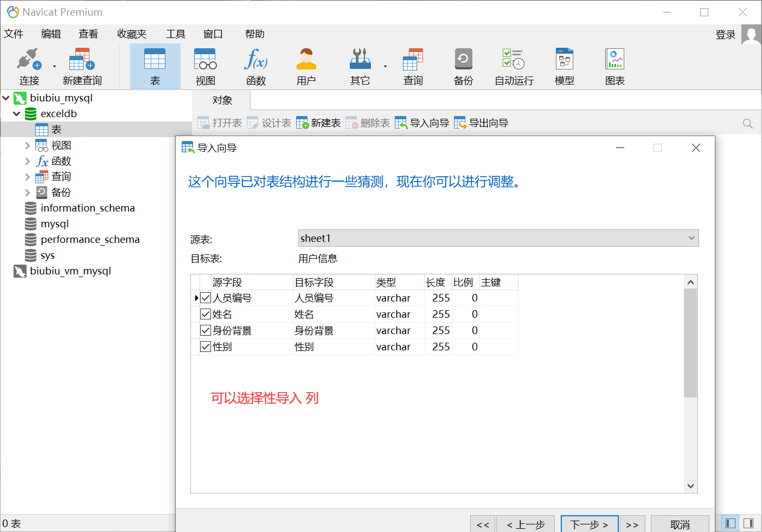Click the Function (函数) f(x) icon
The width and height of the screenshot is (762, 532).
[256, 66]
